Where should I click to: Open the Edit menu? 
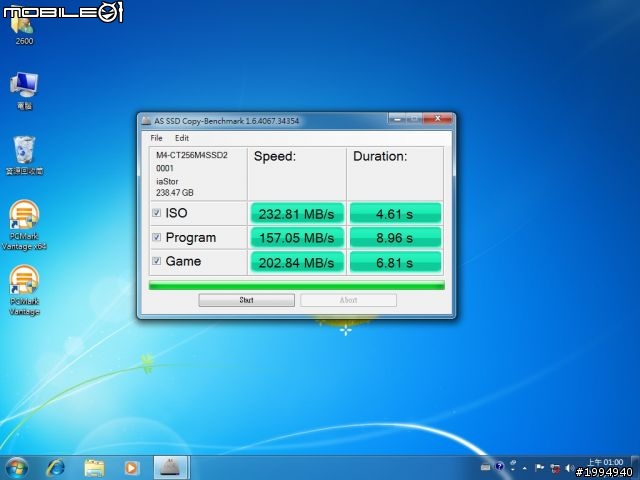[x=182, y=138]
